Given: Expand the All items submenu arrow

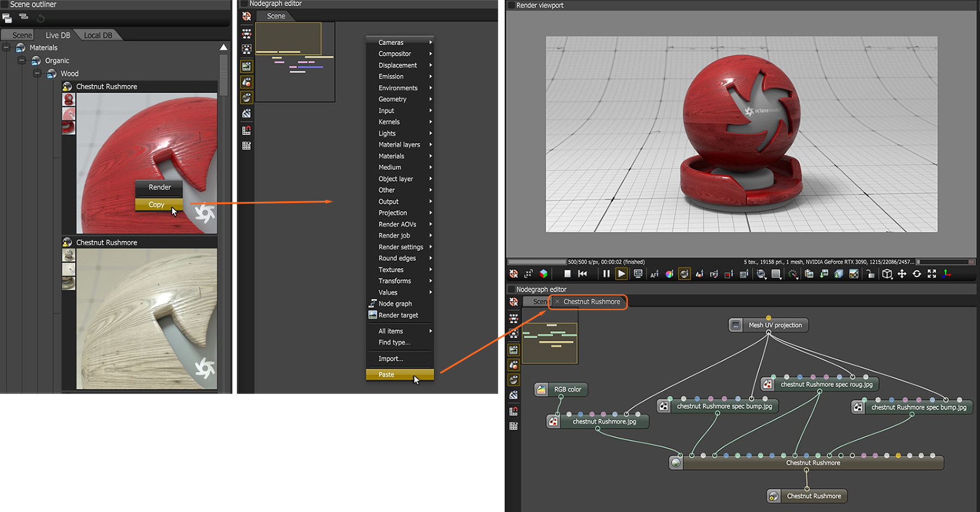Looking at the screenshot, I should pyautogui.click(x=431, y=331).
